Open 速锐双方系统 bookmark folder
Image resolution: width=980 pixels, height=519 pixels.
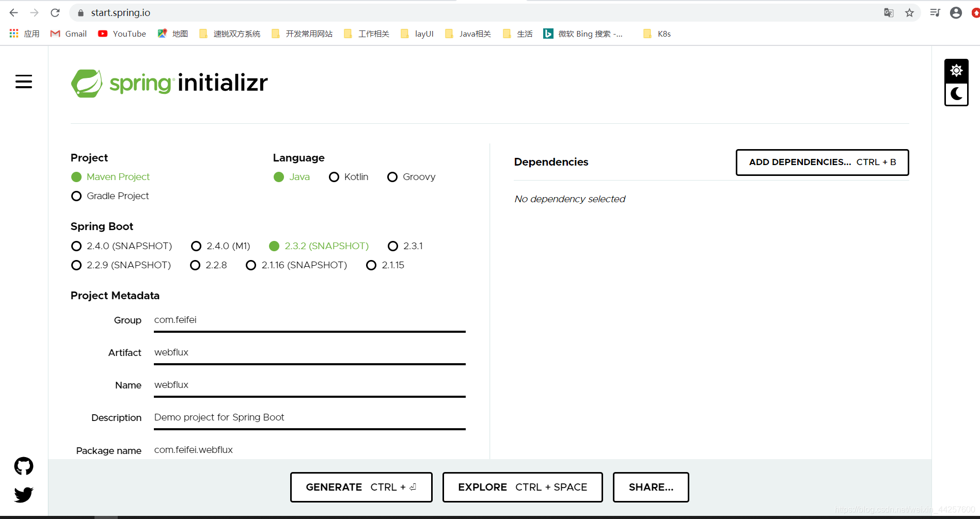pos(230,34)
